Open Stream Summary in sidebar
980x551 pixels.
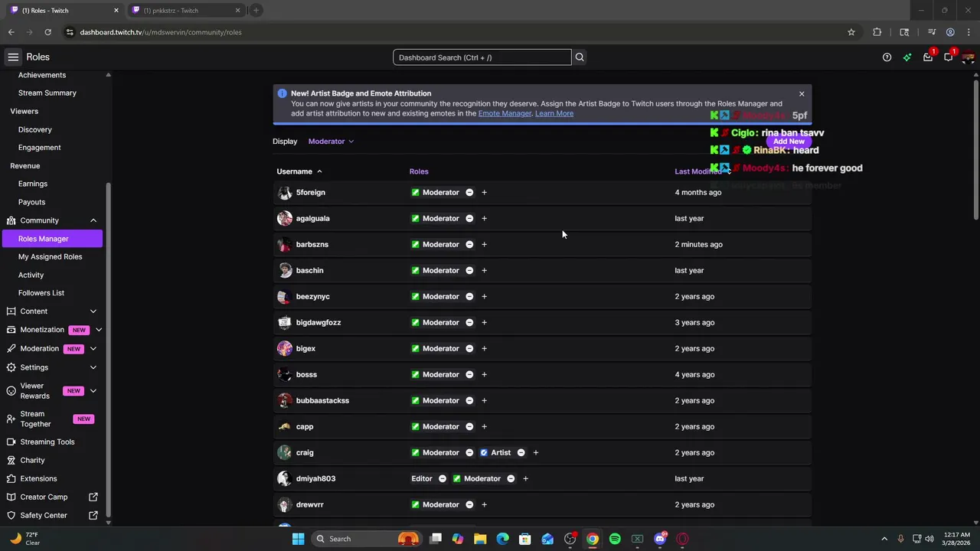tap(47, 93)
